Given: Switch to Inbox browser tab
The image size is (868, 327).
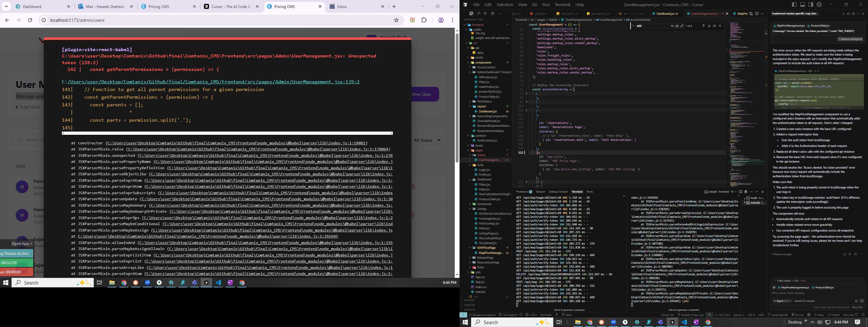Looking at the screenshot, I should (357, 6).
